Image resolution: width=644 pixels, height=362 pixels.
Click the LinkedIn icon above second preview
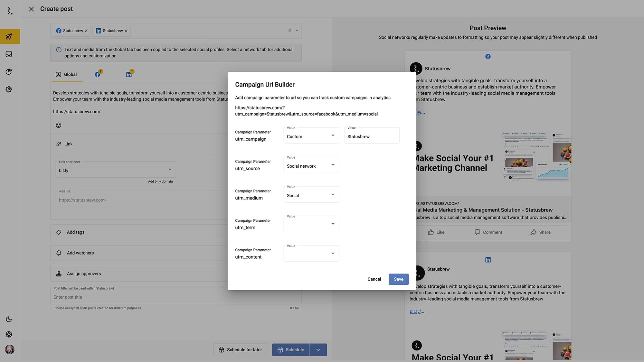pyautogui.click(x=488, y=260)
